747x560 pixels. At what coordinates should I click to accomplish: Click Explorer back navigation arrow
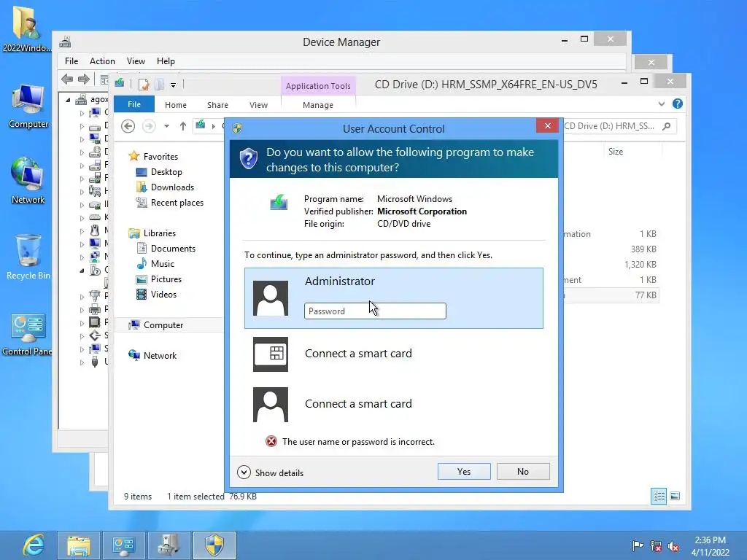[x=128, y=126]
